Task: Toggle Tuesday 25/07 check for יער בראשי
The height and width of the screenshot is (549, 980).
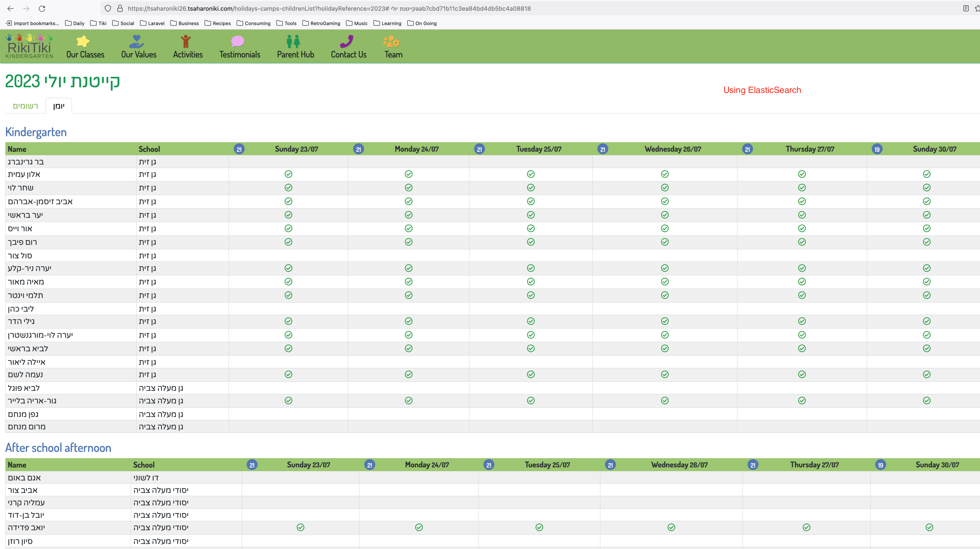Action: click(531, 215)
